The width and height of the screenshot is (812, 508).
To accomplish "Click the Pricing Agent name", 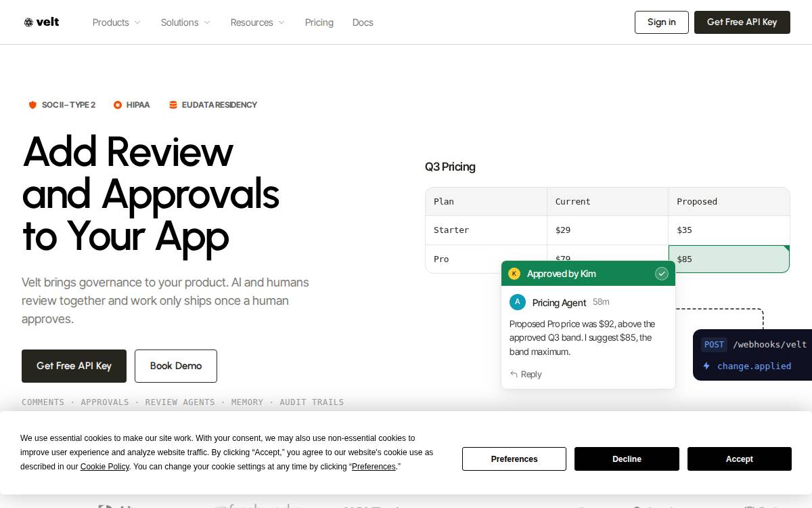I will click(x=559, y=303).
